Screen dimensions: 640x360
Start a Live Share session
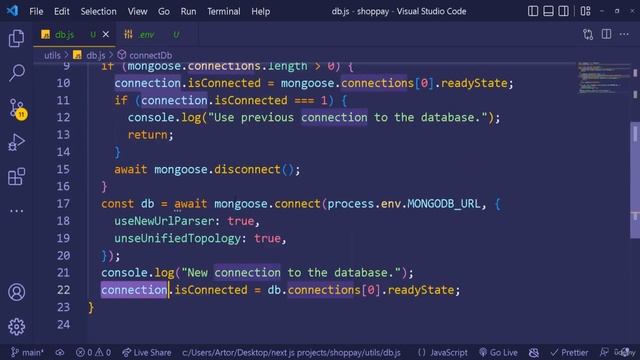tap(147, 352)
